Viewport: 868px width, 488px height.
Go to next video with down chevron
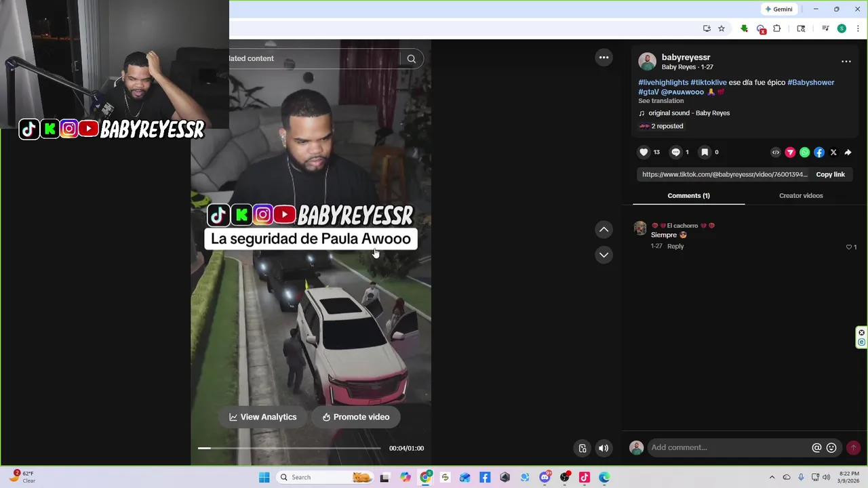click(x=604, y=255)
